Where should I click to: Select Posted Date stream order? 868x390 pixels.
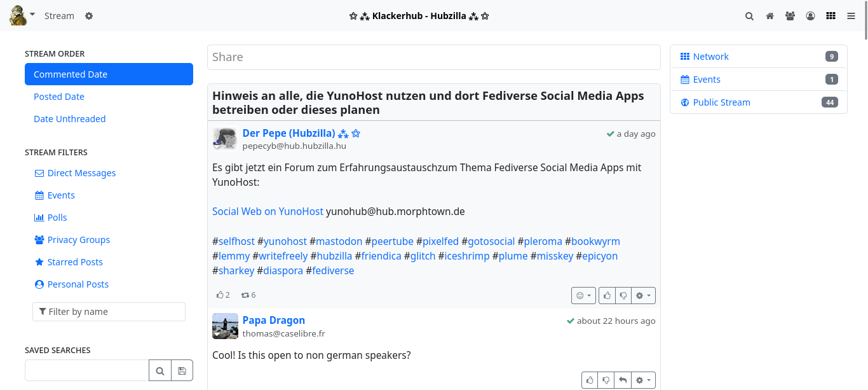pos(59,97)
